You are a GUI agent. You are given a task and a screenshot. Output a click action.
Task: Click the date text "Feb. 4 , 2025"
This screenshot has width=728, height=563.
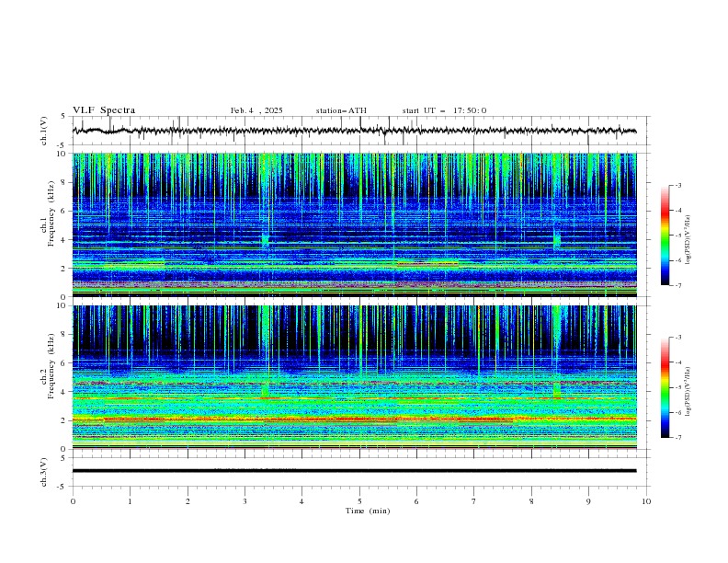[x=256, y=110]
